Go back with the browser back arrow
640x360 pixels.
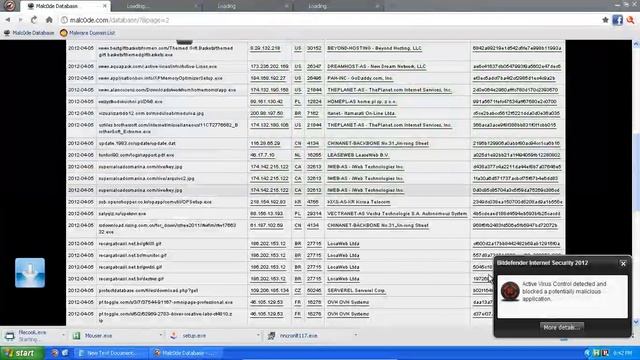click(x=8, y=20)
